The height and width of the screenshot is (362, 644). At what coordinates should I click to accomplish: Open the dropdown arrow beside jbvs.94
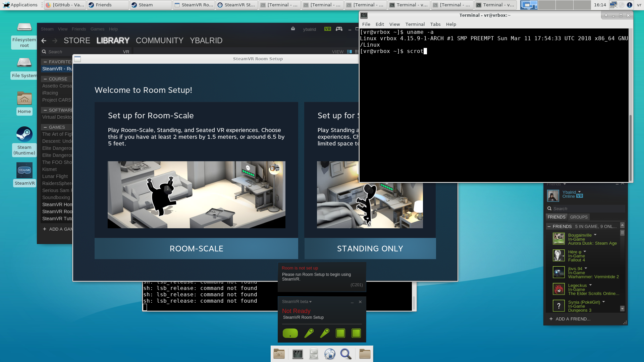point(586,268)
